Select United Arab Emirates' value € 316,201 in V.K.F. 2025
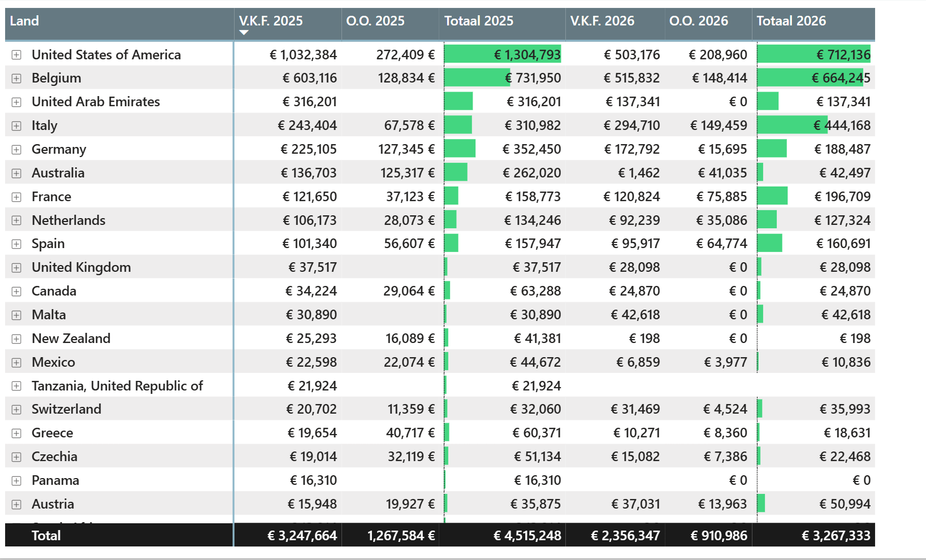 [310, 102]
